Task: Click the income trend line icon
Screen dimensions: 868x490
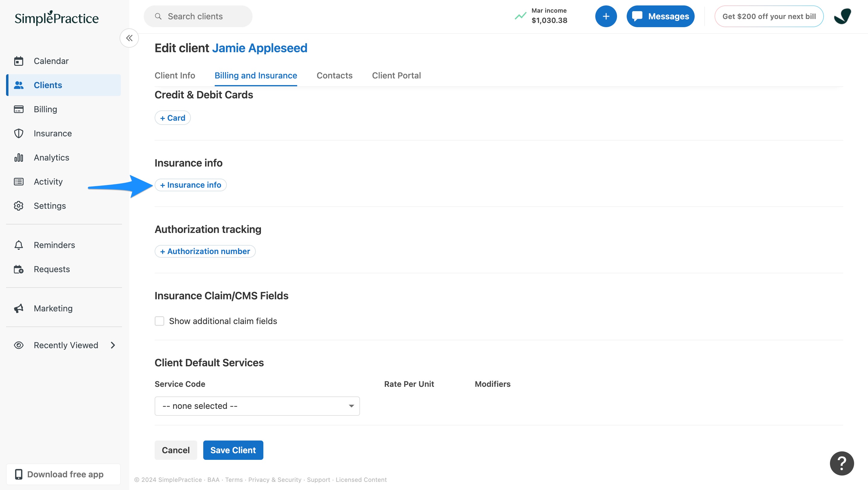Action: (x=520, y=16)
